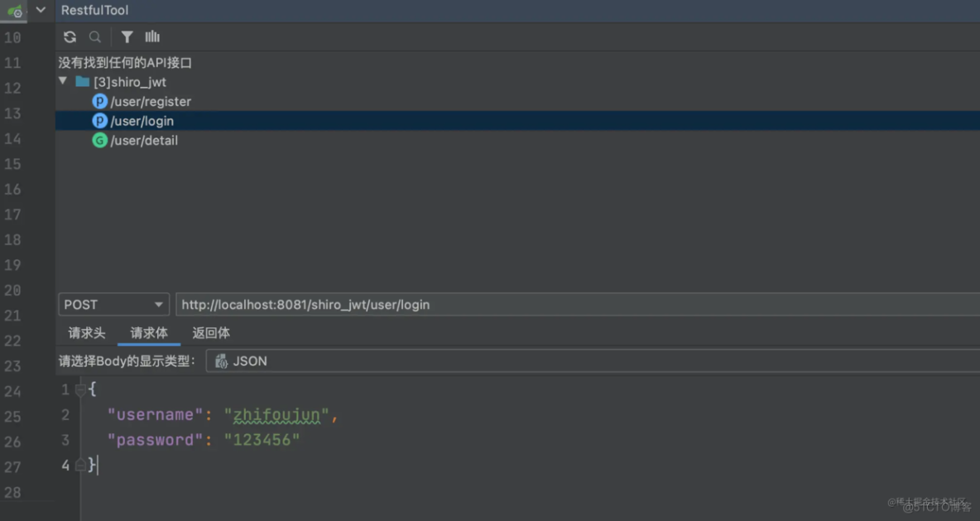Viewport: 980px width, 521px height.
Task: Switch to the 请求头 tab
Action: pyautogui.click(x=87, y=333)
